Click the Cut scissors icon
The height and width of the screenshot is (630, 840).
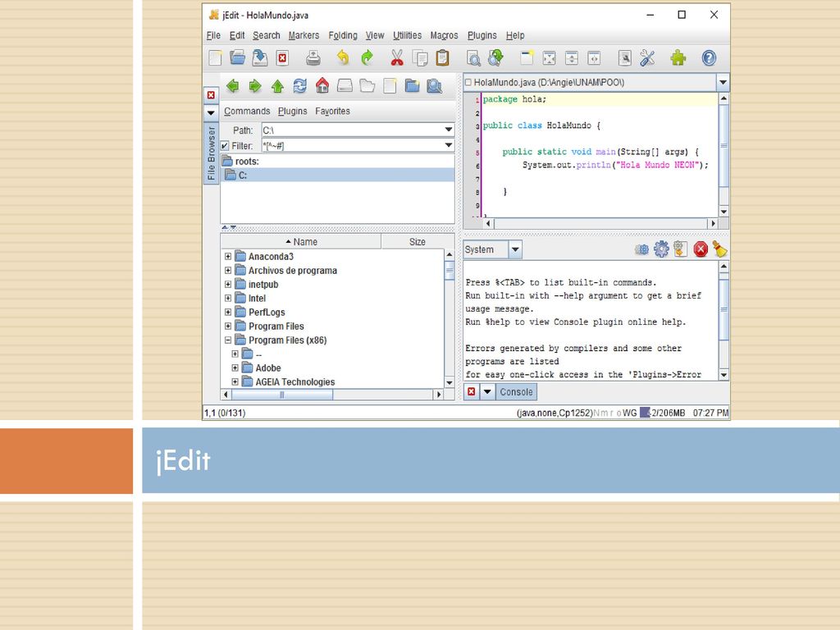coord(397,57)
